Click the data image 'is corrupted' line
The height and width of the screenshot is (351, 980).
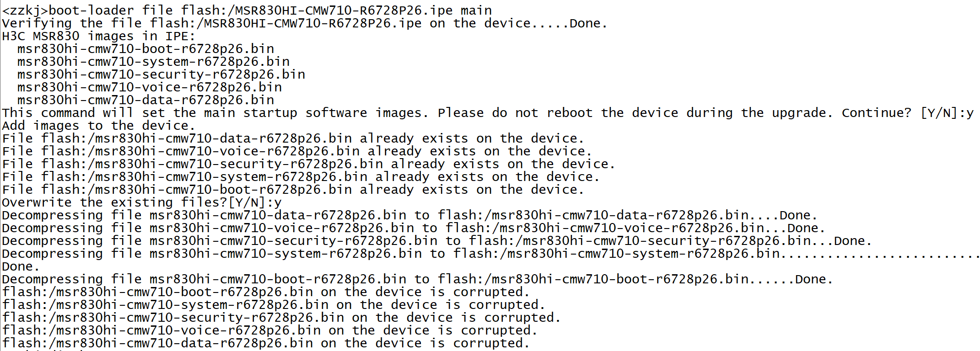265,343
